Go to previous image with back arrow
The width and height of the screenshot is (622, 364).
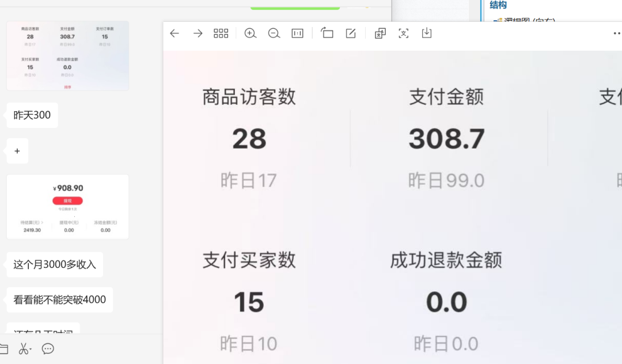(x=175, y=33)
